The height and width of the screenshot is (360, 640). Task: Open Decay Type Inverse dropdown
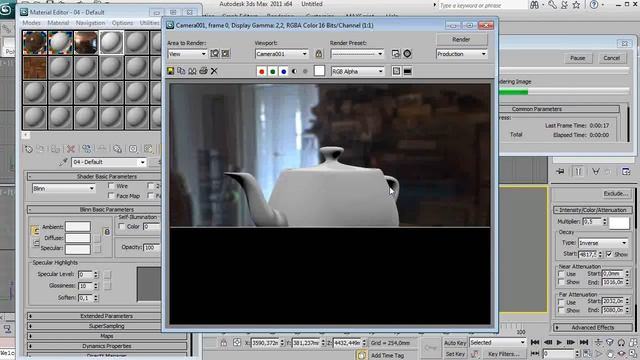pos(603,243)
